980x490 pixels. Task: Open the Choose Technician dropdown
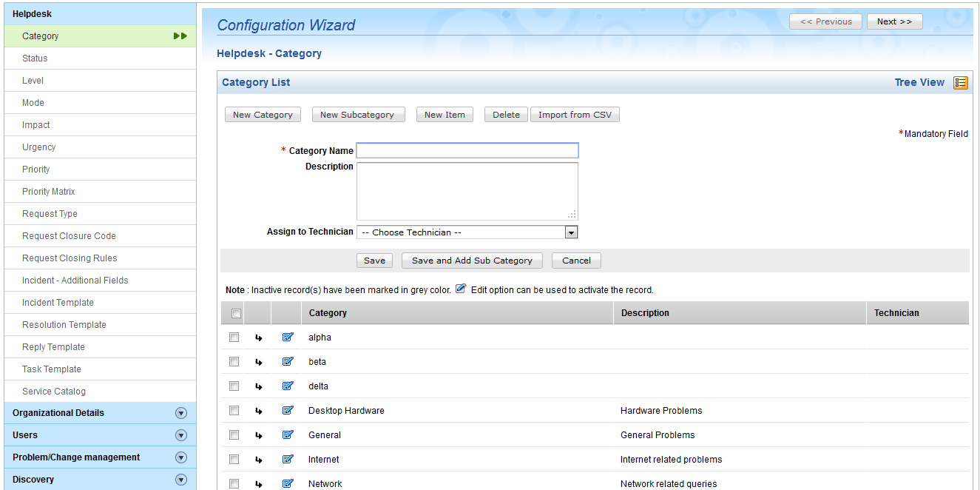(467, 232)
